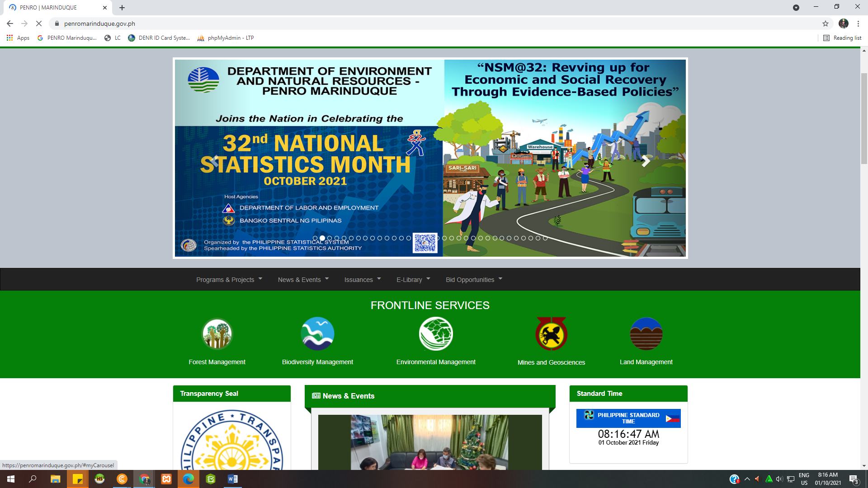This screenshot has width=868, height=488.
Task: Open DENR ID Card System bookmark
Action: pos(159,38)
